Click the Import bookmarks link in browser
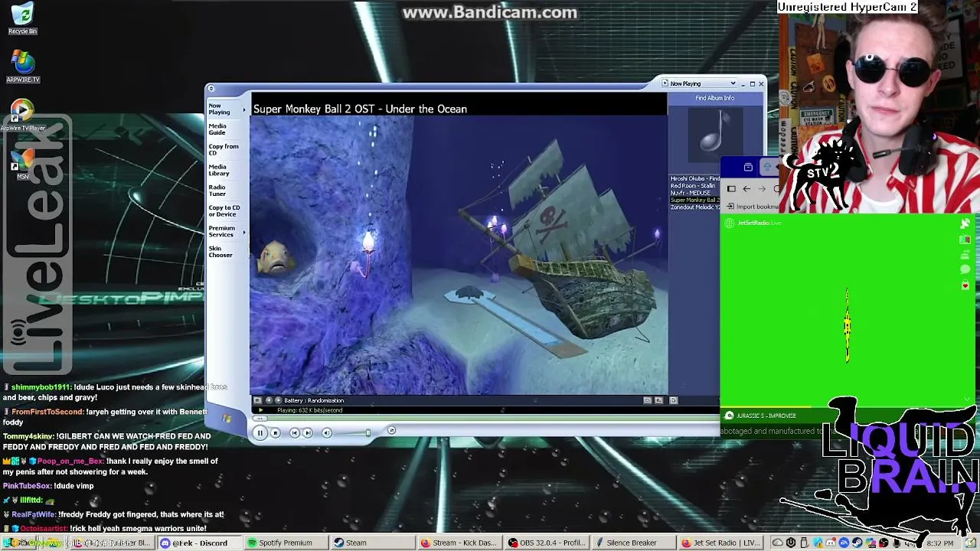 (753, 207)
